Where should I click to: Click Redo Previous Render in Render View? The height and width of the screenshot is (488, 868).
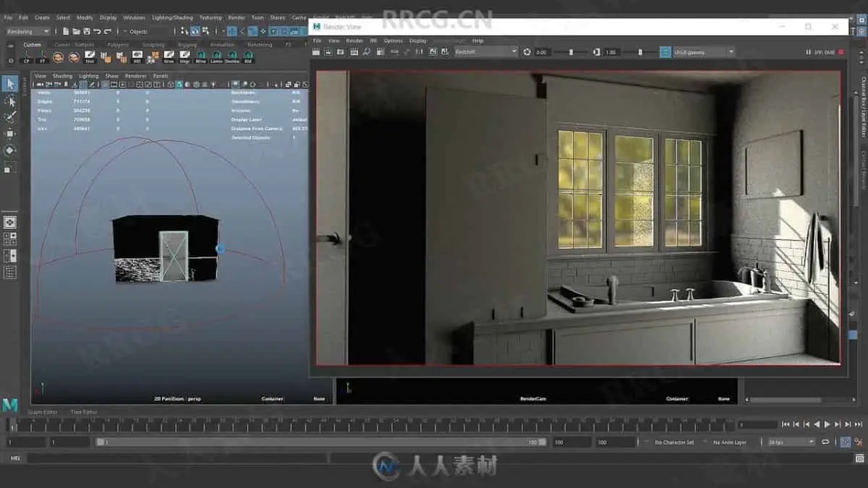point(316,52)
